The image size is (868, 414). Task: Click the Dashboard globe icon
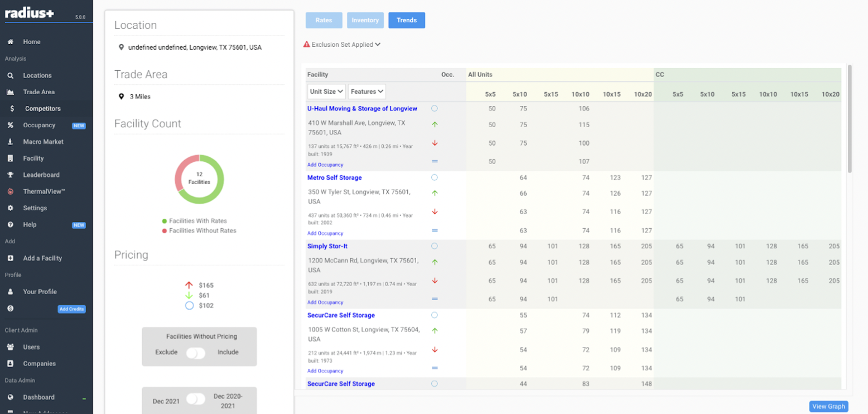coord(10,397)
